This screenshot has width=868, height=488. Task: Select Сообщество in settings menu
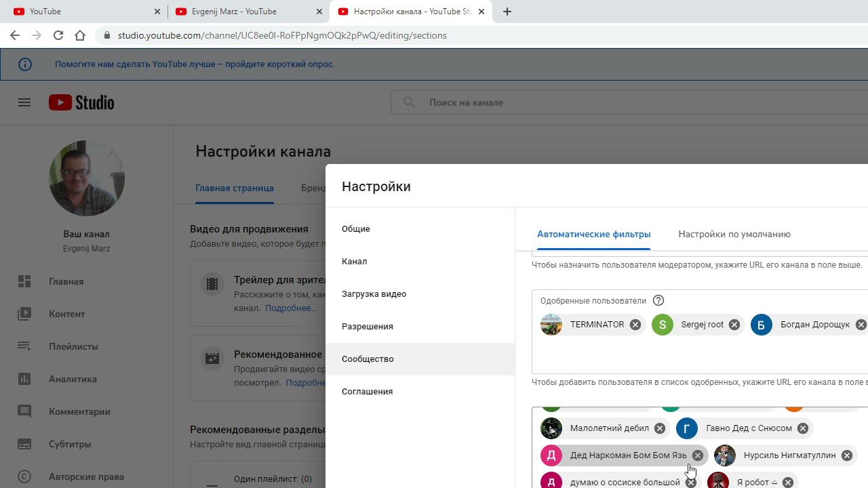[420, 359]
